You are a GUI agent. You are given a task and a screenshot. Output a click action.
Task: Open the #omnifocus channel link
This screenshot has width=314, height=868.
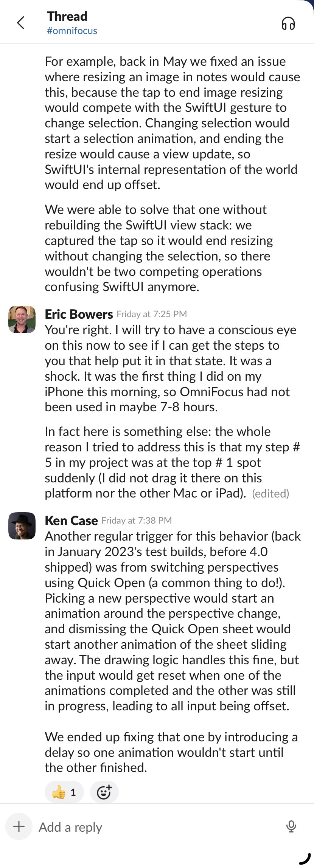pos(72,31)
